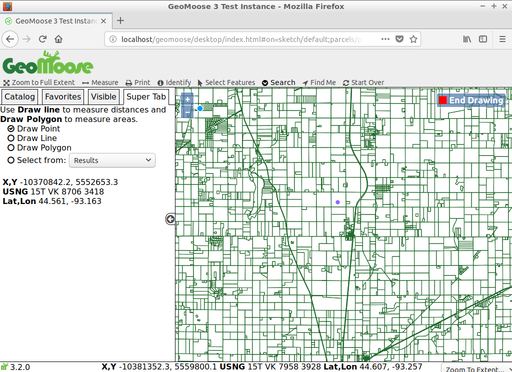
Task: Activate the Identify tool
Action: 174,82
